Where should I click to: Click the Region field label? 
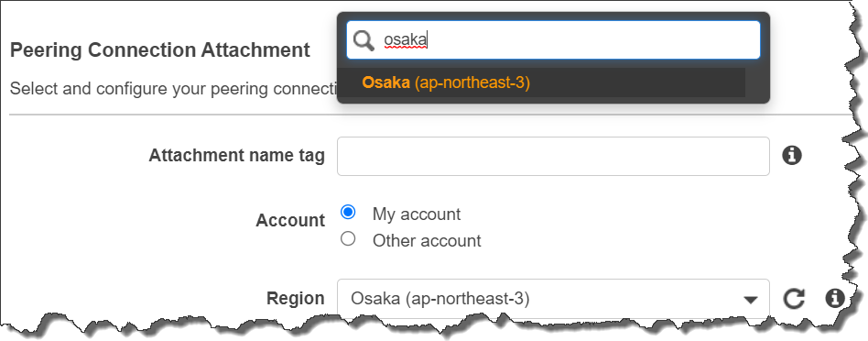296,299
